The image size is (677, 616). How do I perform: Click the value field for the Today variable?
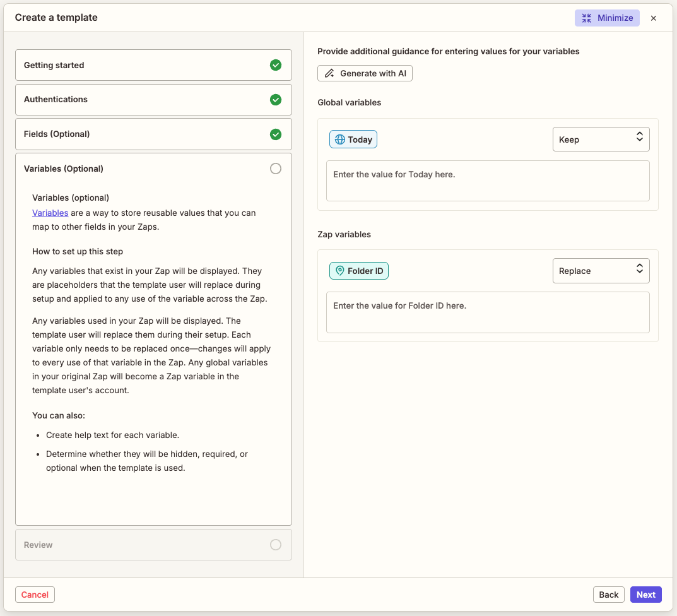coord(487,181)
